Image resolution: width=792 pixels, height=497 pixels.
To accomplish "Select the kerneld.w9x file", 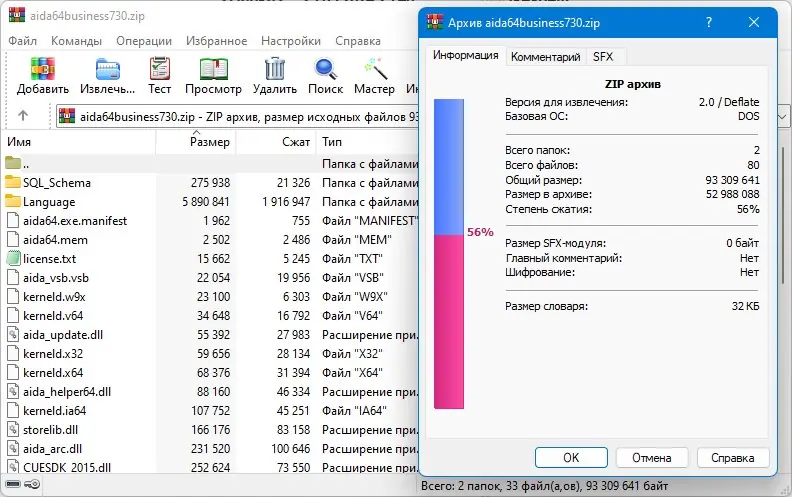I will 54,296.
